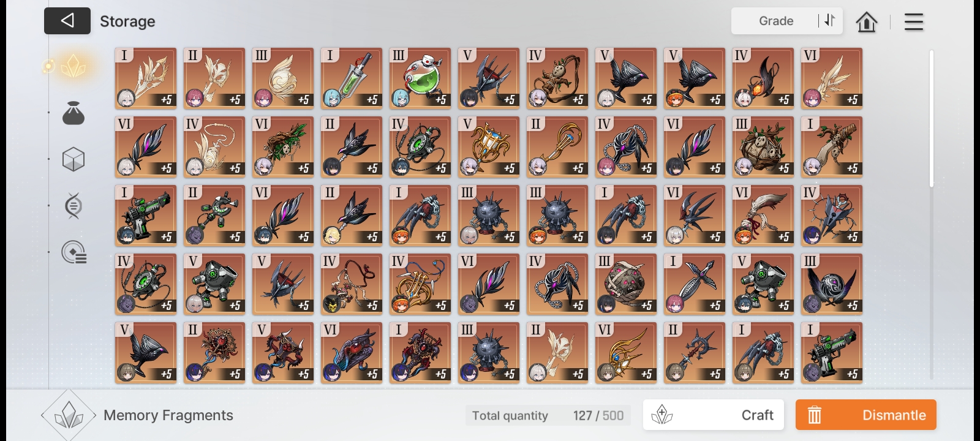Click the Memory Fragments diamond emblem
This screenshot has height=441, width=980.
click(x=69, y=415)
